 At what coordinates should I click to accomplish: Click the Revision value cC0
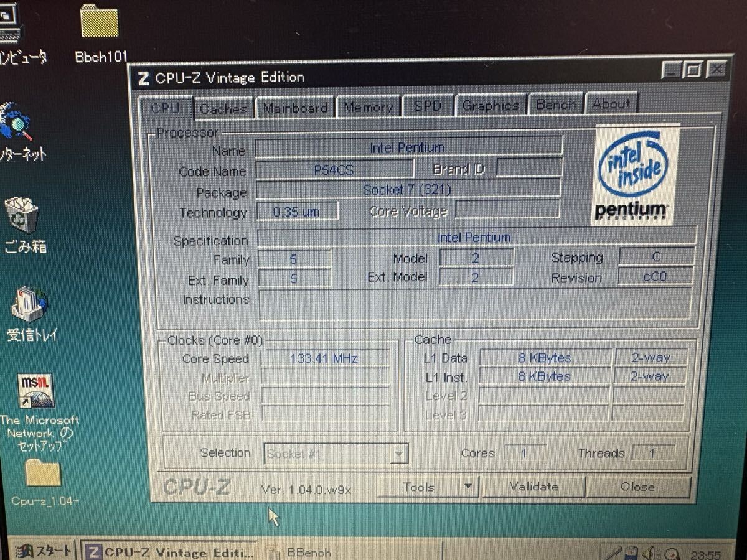[655, 276]
